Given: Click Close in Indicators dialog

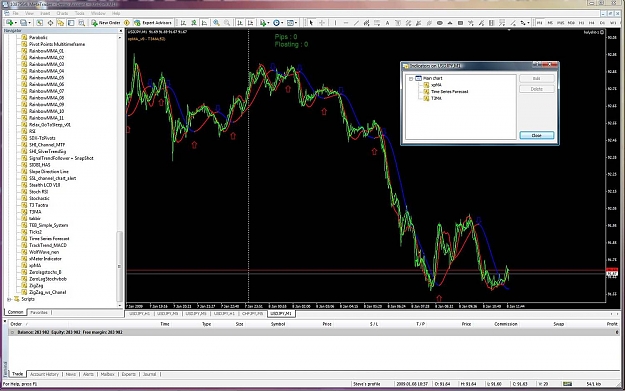Looking at the screenshot, I should [537, 136].
